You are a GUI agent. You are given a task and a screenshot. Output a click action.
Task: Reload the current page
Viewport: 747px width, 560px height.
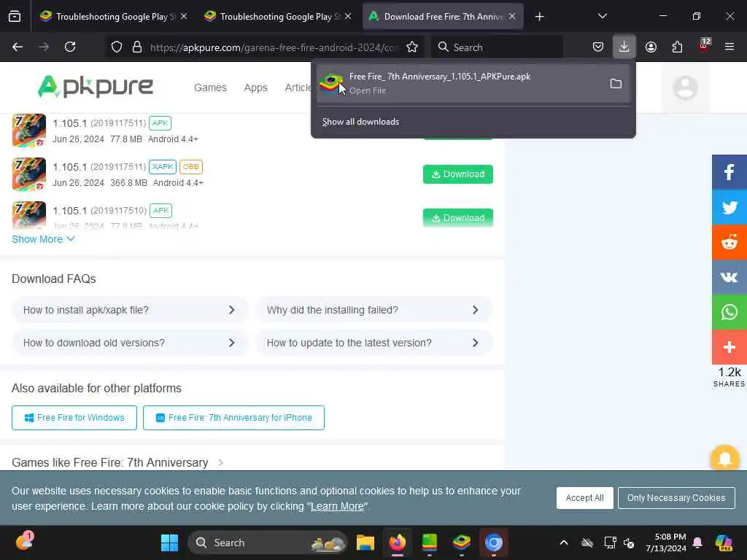[x=70, y=47]
